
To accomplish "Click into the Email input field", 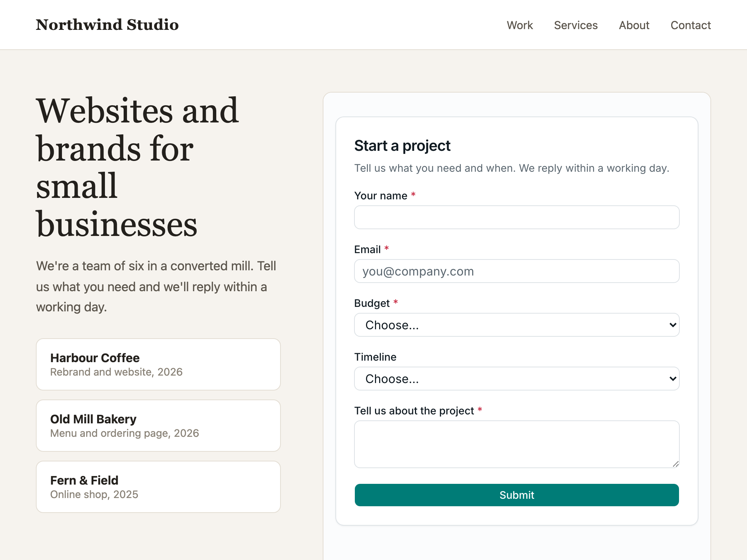I will pyautogui.click(x=517, y=271).
